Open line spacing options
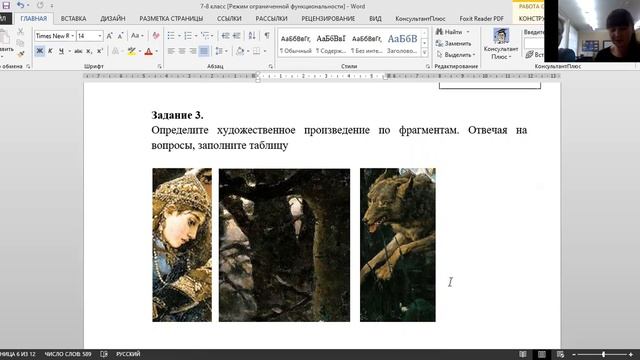The image size is (640, 360). coord(220,51)
